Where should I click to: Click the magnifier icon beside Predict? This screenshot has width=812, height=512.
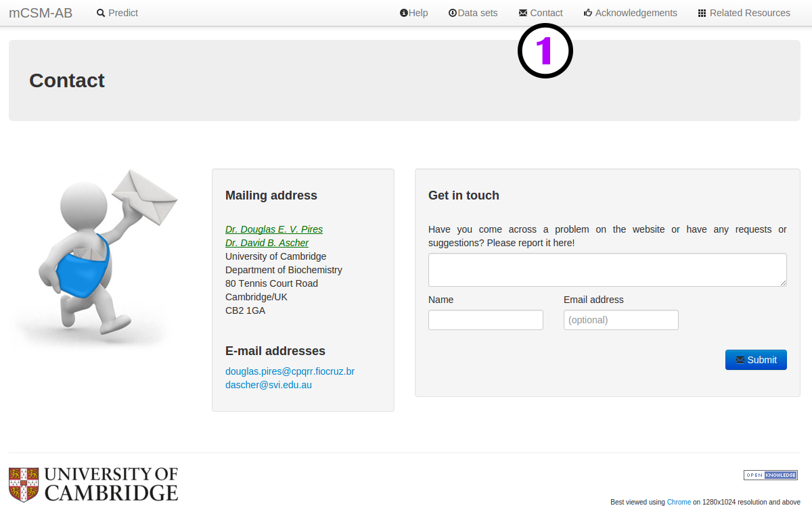[x=101, y=13]
